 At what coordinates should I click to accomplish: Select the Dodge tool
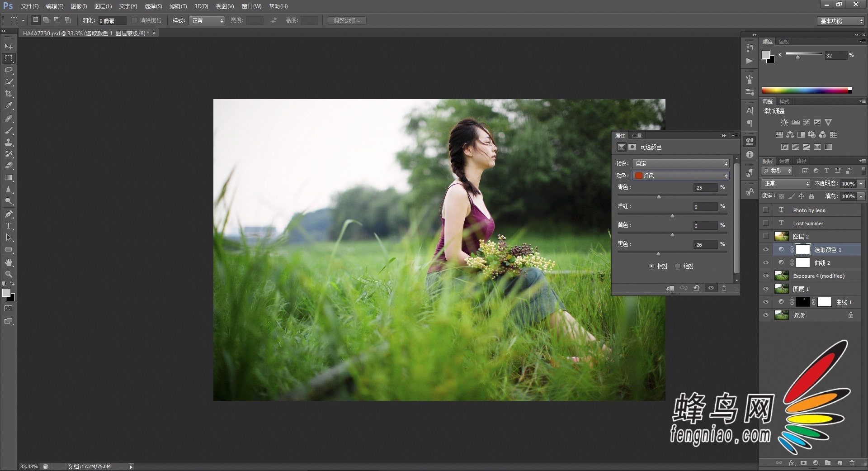[x=9, y=201]
